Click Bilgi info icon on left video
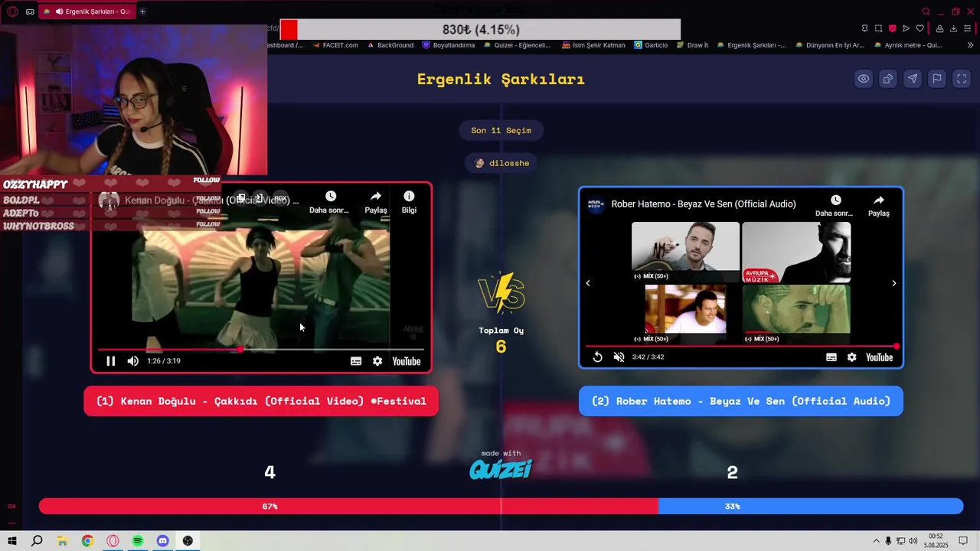Image resolution: width=980 pixels, height=551 pixels. [409, 202]
